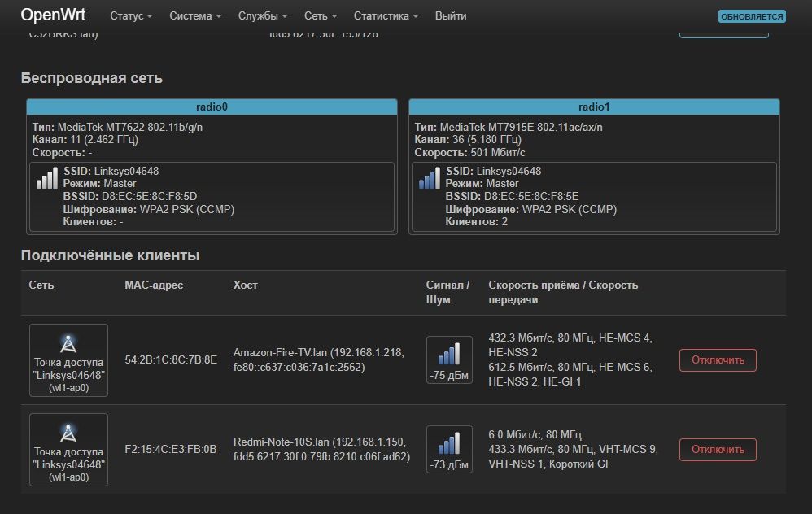
Task: Click the radio0 header bar
Action: [212, 107]
